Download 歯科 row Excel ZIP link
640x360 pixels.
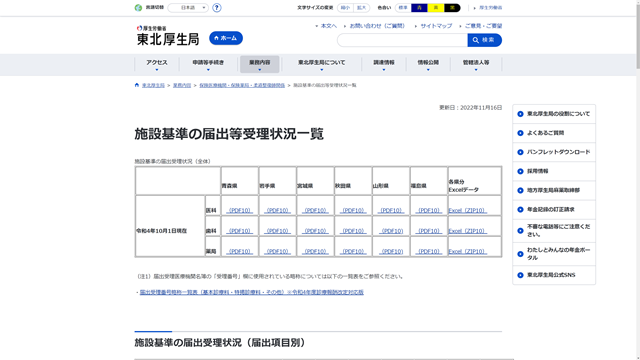468,231
